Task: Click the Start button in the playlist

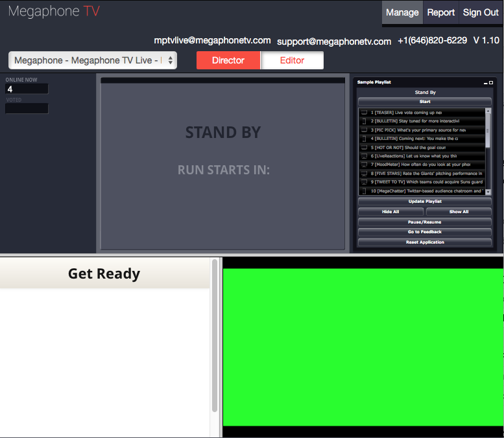Action: 425,102
